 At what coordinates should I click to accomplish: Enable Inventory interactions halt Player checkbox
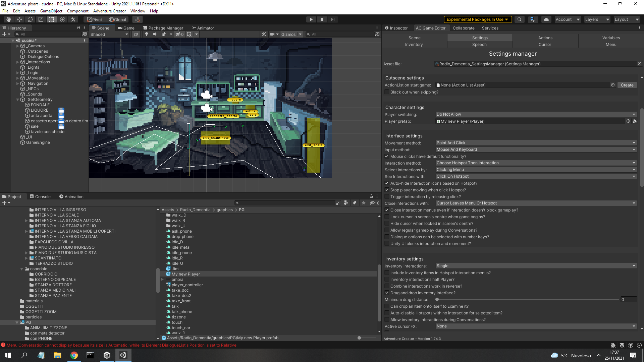tap(387, 280)
